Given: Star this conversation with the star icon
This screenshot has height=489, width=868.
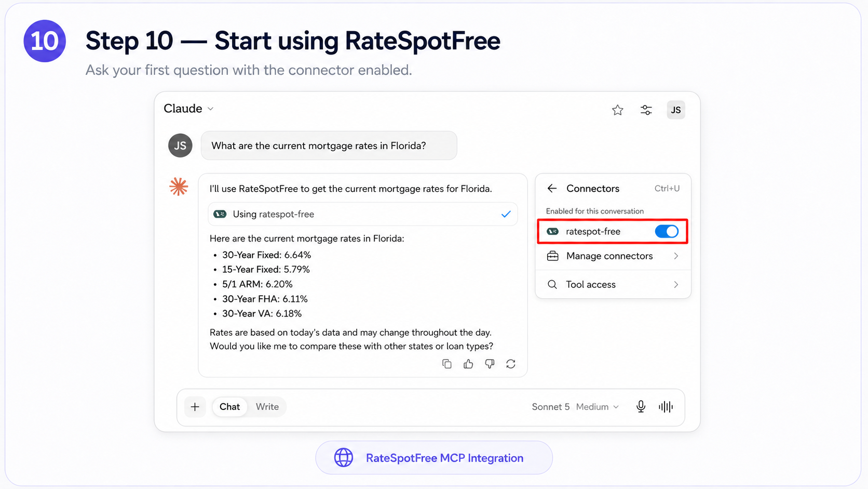Looking at the screenshot, I should pyautogui.click(x=617, y=110).
